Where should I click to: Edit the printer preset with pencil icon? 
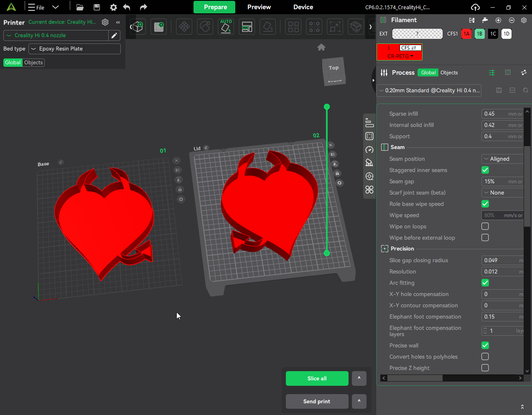(114, 35)
